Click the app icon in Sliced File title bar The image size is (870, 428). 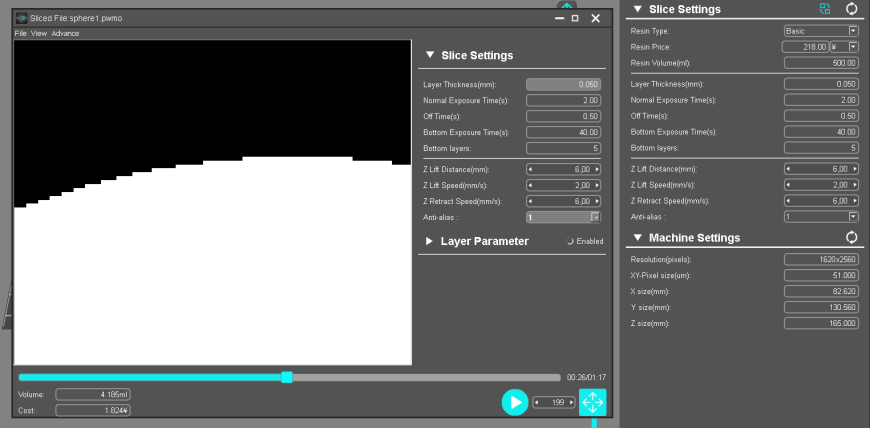click(22, 18)
